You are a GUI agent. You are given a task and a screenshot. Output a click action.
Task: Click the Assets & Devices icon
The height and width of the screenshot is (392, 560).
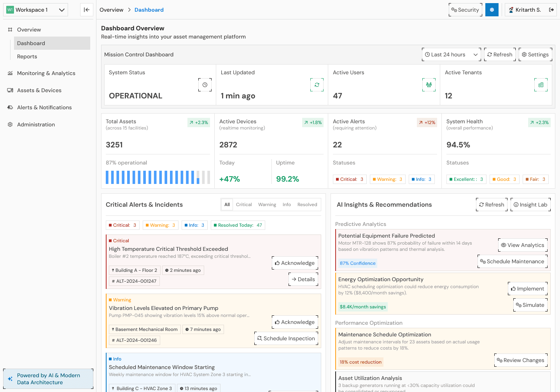10,90
